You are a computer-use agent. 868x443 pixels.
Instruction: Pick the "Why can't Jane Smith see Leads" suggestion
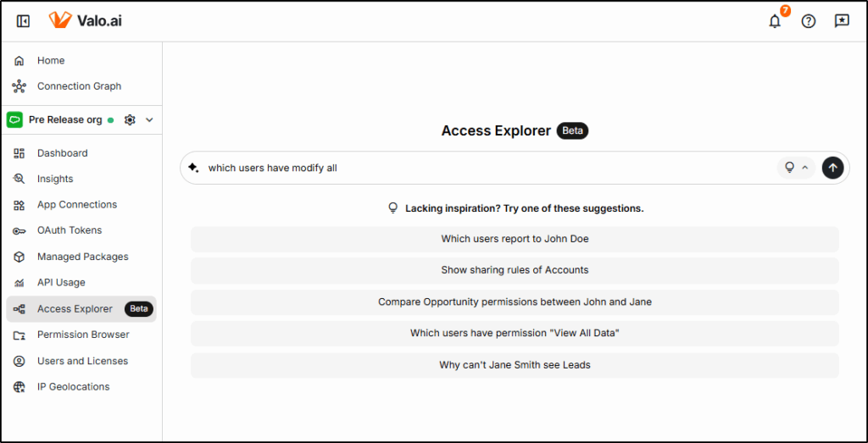tap(515, 365)
